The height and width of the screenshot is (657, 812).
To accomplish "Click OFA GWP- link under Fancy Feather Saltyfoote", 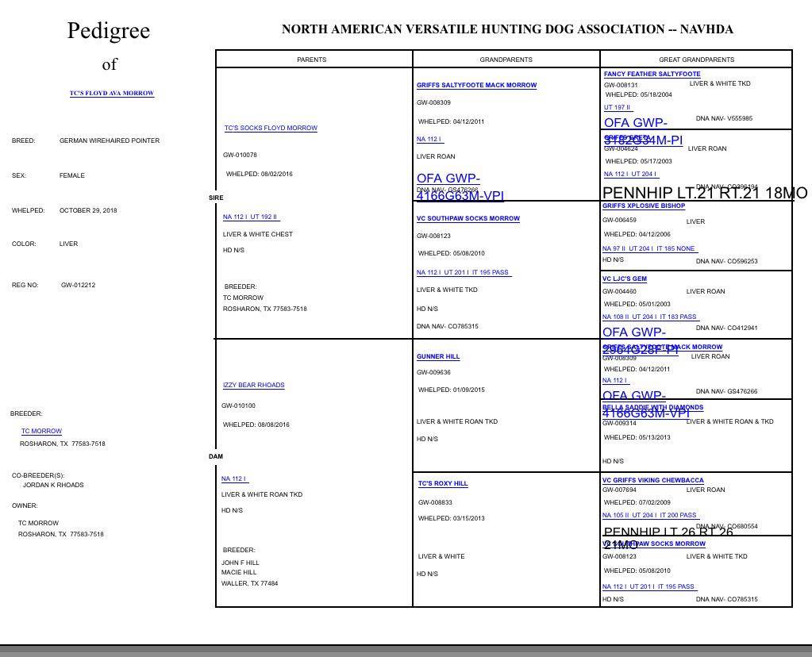I will (636, 123).
